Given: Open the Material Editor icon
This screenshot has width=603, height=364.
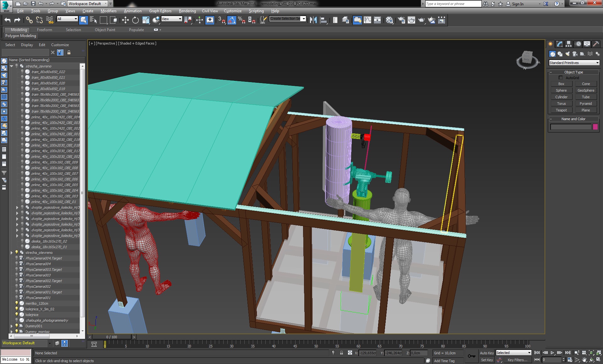Looking at the screenshot, I should click(x=389, y=20).
